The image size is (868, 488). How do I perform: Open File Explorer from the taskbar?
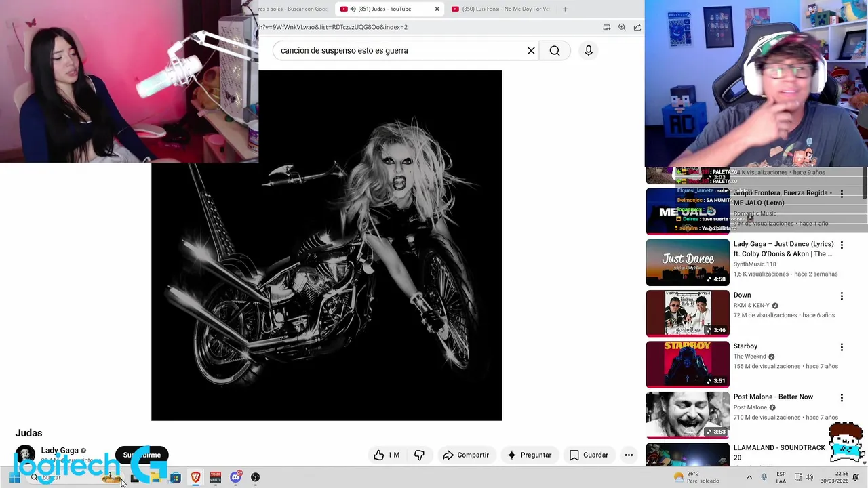pyautogui.click(x=155, y=477)
